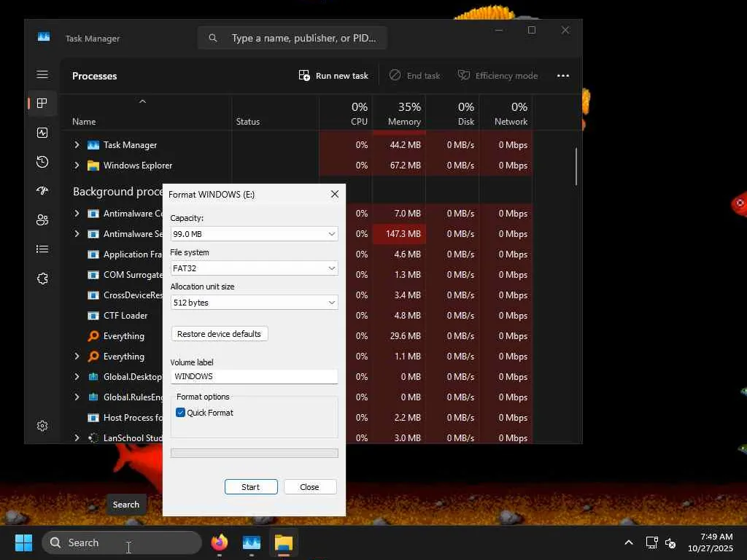Click Run new task button
This screenshot has height=560, width=747.
pyautogui.click(x=333, y=76)
